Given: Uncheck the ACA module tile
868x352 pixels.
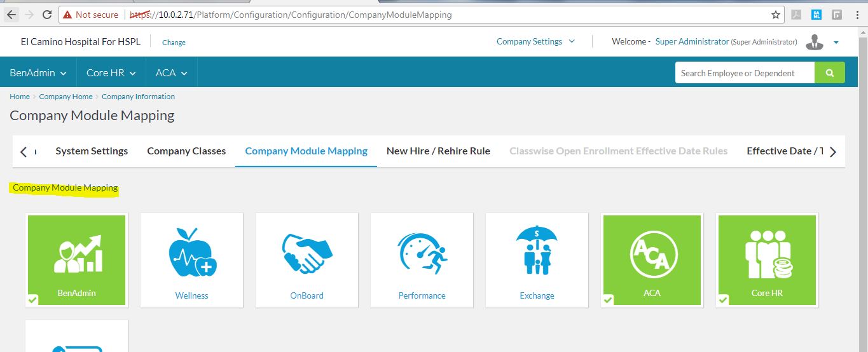Looking at the screenshot, I should pos(652,260).
